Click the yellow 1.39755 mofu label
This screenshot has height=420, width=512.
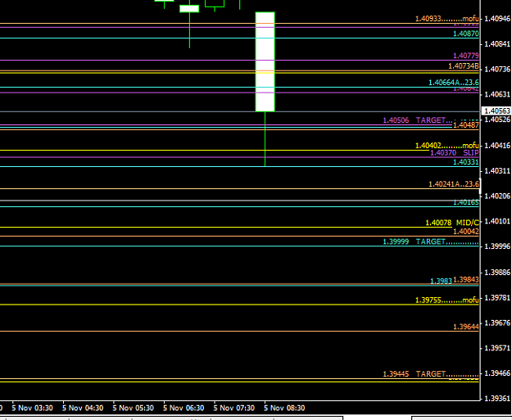click(x=446, y=300)
